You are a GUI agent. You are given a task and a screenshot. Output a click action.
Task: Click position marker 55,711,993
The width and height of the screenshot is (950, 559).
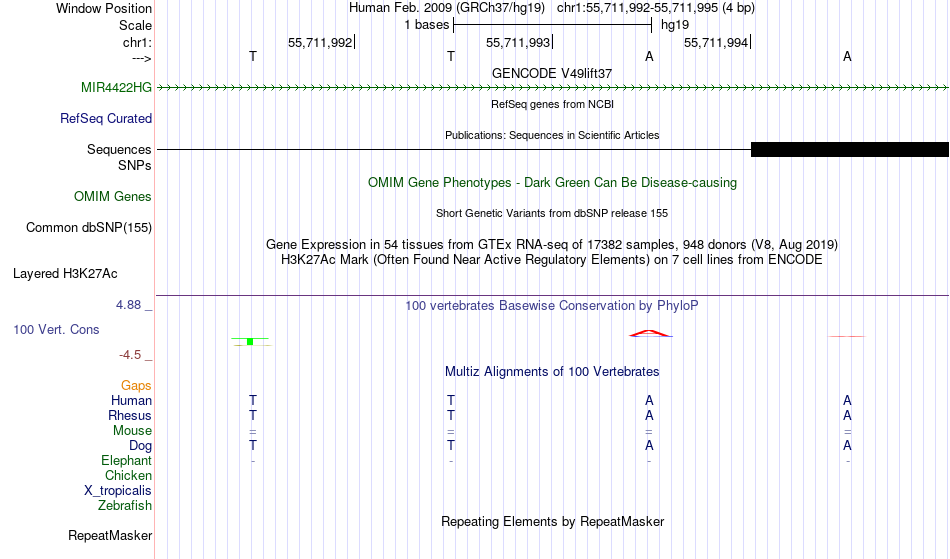coord(518,42)
